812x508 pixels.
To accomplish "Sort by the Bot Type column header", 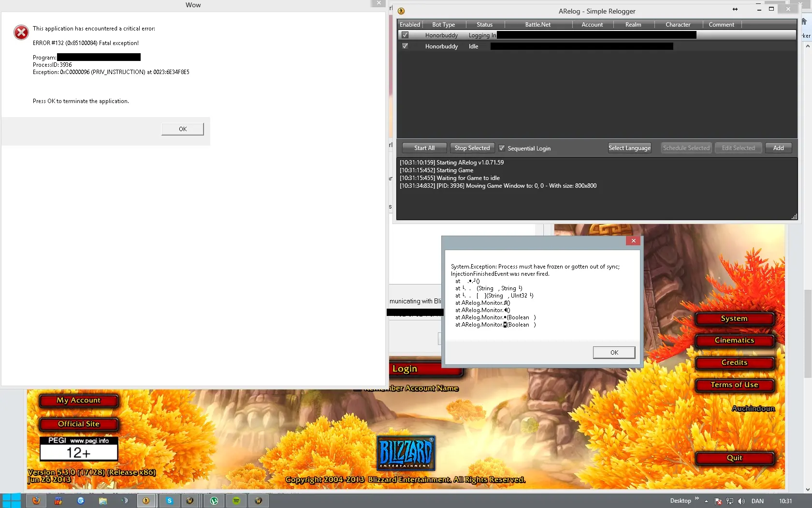I will pyautogui.click(x=444, y=25).
